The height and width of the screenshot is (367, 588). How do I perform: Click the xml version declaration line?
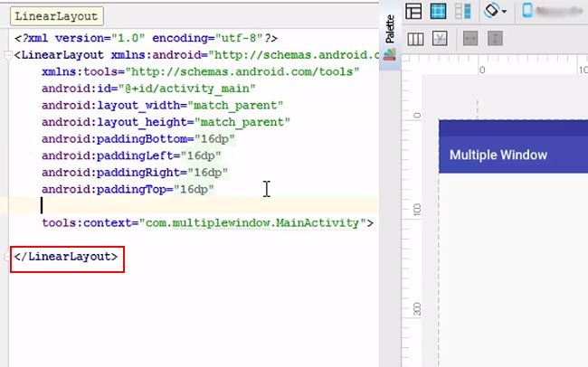pyautogui.click(x=146, y=38)
